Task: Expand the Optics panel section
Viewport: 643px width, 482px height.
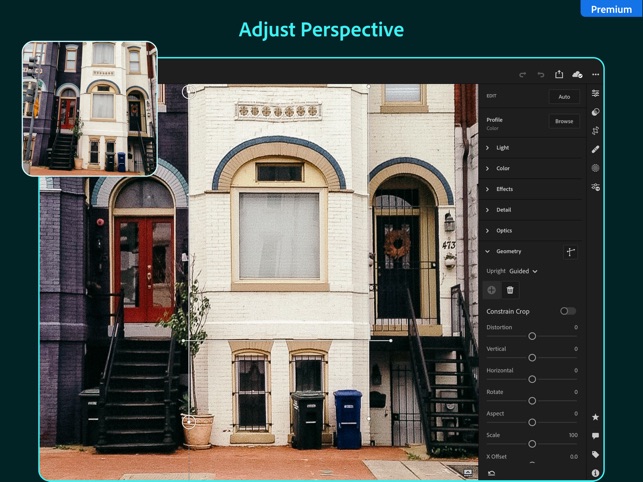Action: pos(504,230)
